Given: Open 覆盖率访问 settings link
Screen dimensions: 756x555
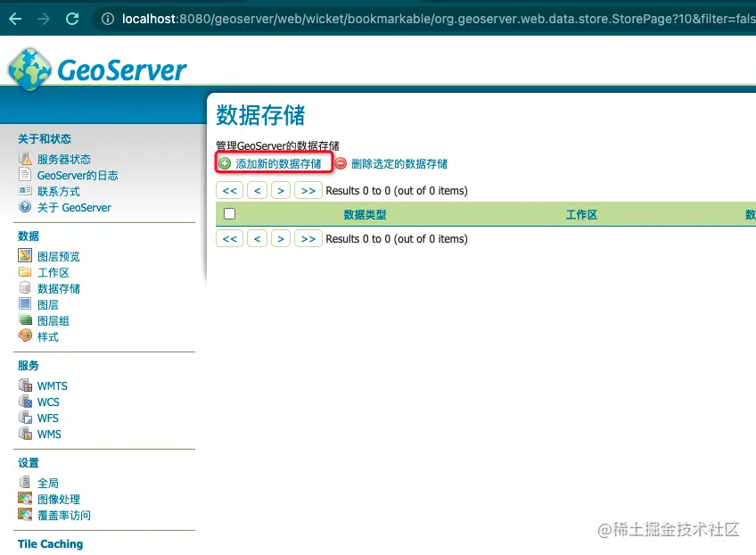Looking at the screenshot, I should click(64, 516).
